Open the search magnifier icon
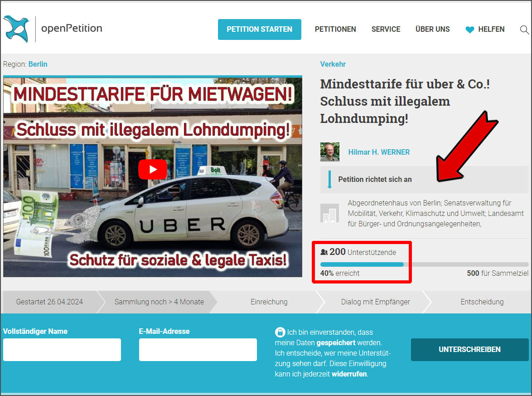This screenshot has height=396, width=532. [524, 29]
